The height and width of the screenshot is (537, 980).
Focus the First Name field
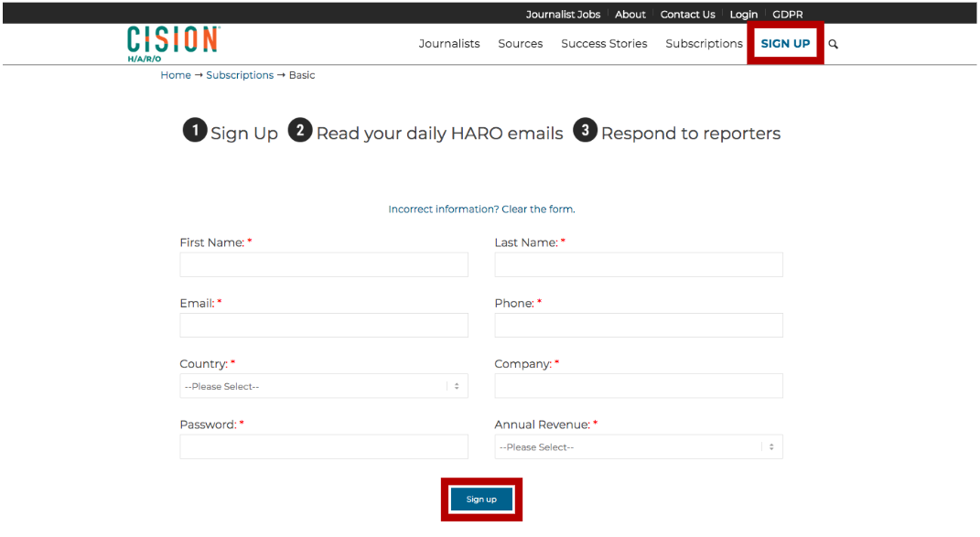coord(324,265)
